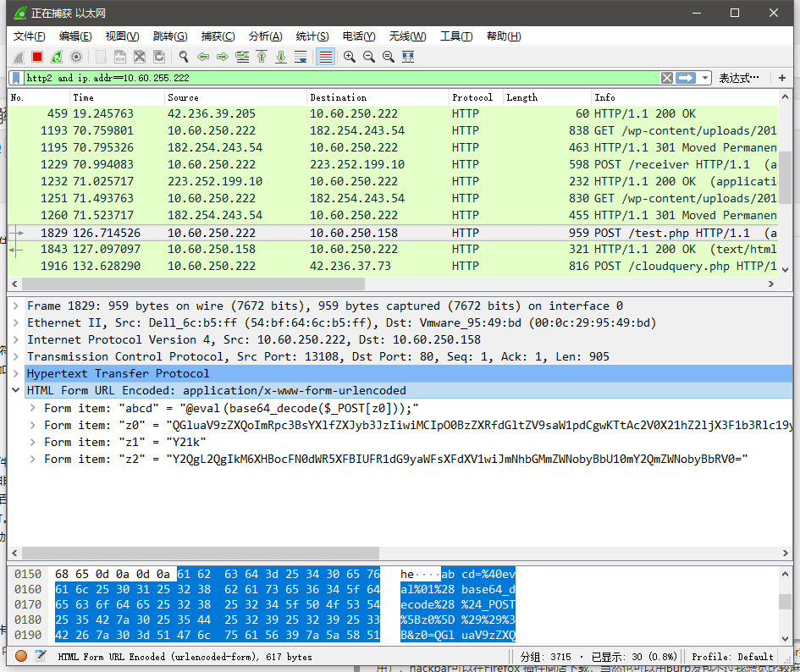800x672 pixels.
Task: Restart the current capture
Action: 57,58
